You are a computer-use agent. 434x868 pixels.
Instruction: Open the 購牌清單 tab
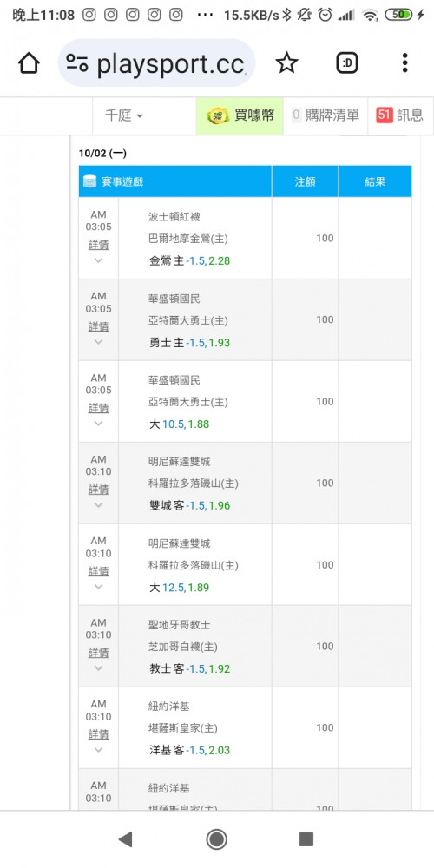click(325, 115)
